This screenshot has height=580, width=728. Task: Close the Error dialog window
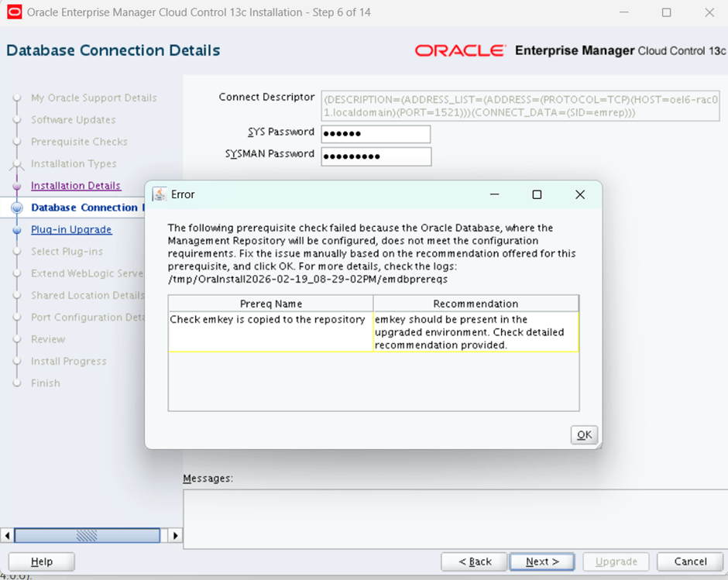pyautogui.click(x=580, y=195)
